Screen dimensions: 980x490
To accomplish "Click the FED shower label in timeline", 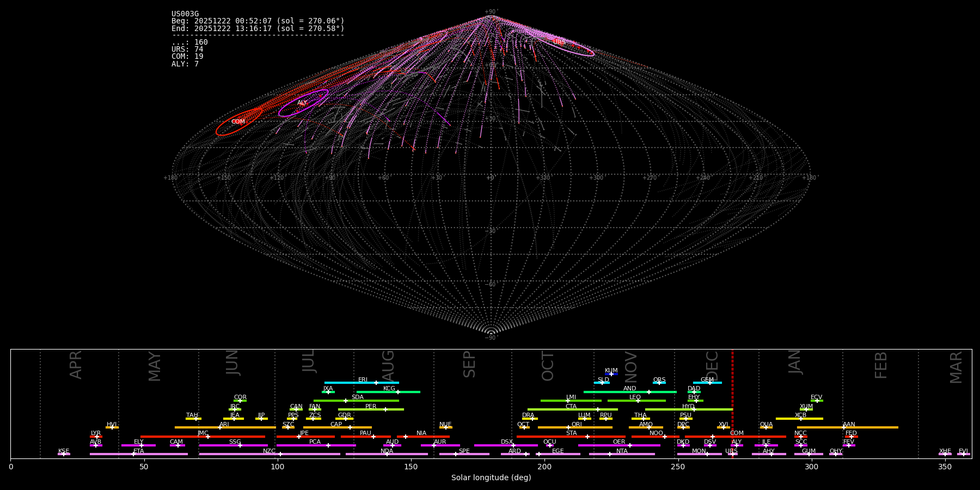I will tap(851, 433).
